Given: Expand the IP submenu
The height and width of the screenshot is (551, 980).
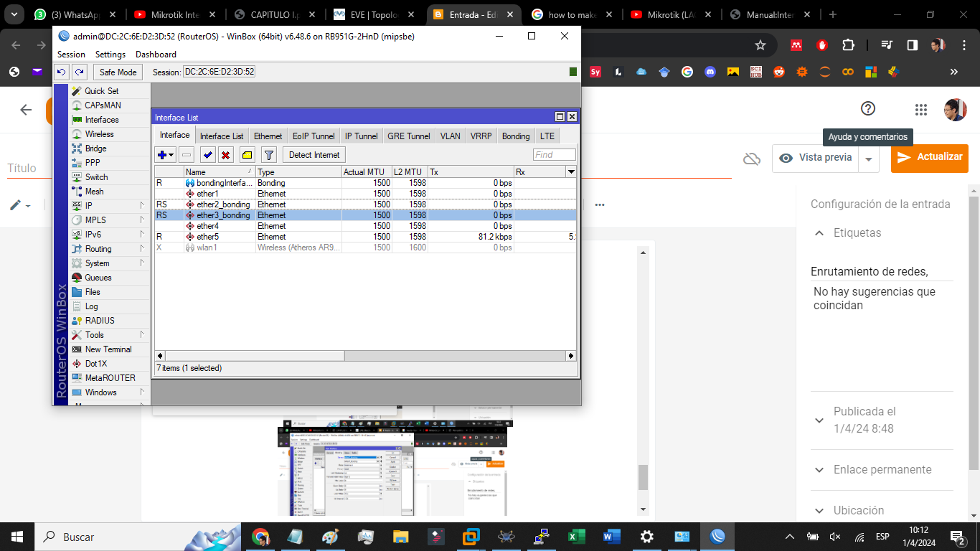Looking at the screenshot, I should [x=142, y=206].
